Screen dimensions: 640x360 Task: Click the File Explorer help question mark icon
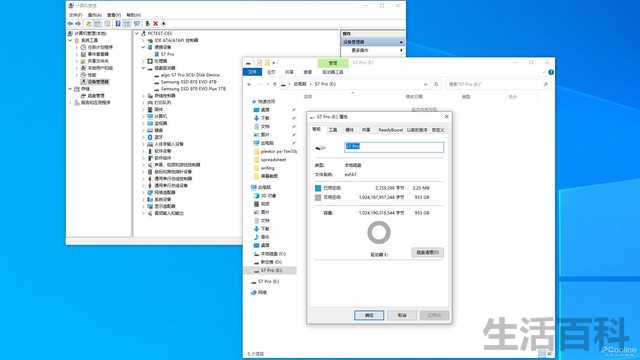pos(551,72)
